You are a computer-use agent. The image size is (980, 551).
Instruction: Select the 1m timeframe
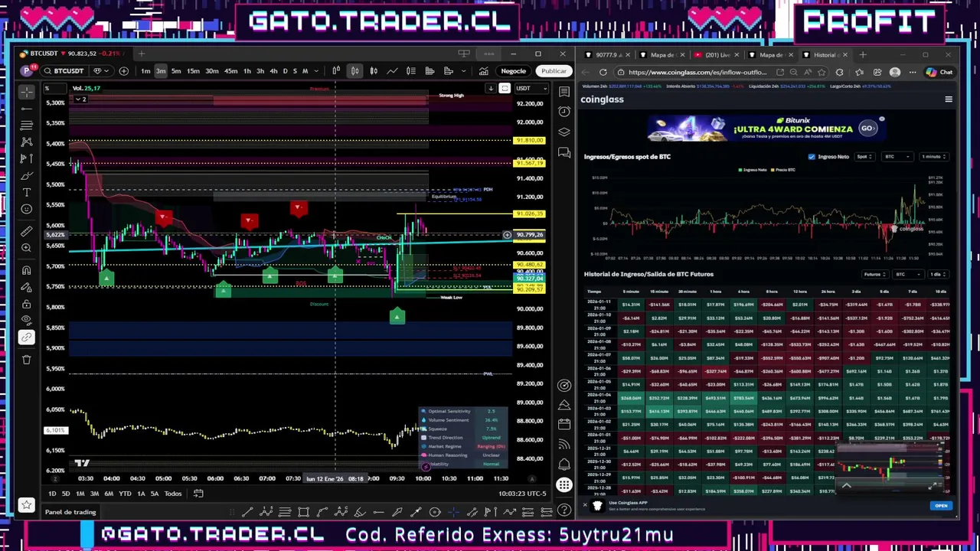coord(145,71)
